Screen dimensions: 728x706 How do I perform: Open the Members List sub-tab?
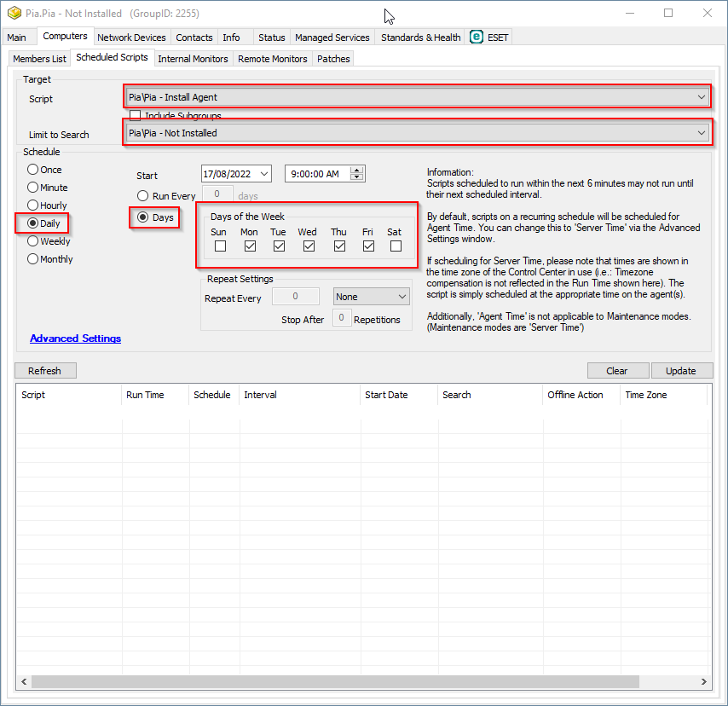coord(39,59)
